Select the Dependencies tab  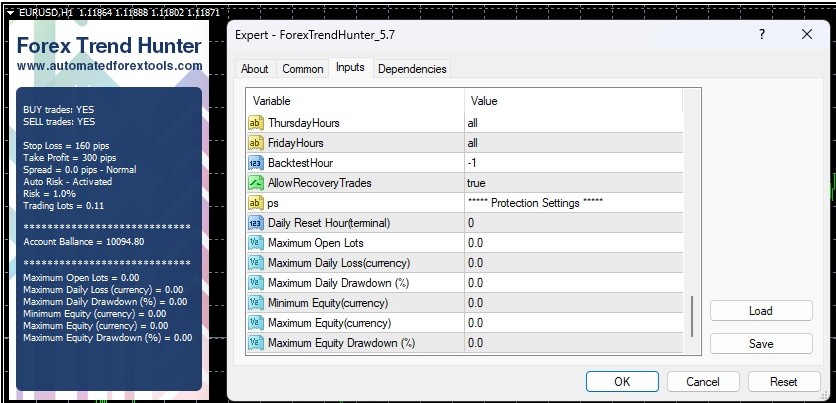pos(412,69)
